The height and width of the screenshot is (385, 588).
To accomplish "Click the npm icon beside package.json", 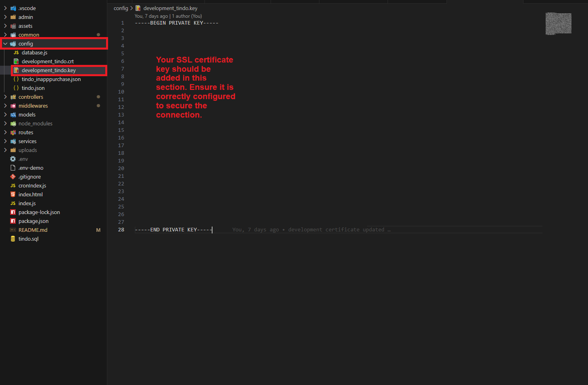I will (x=13, y=221).
